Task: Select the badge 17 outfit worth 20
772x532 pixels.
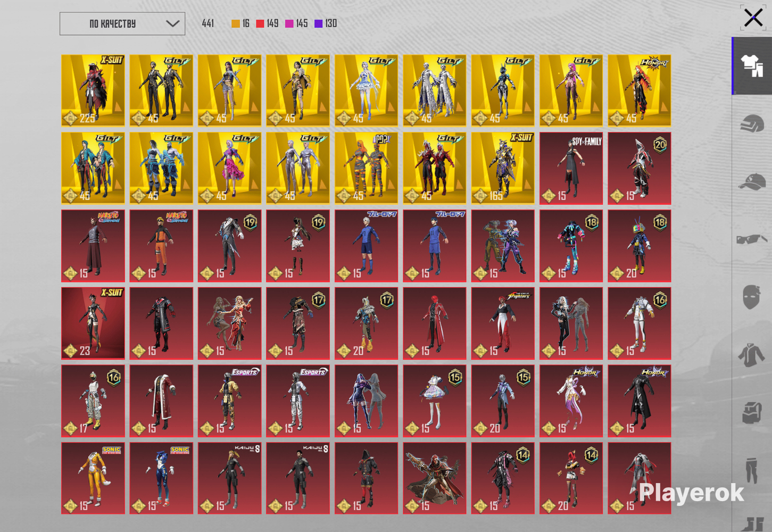Action: (366, 323)
